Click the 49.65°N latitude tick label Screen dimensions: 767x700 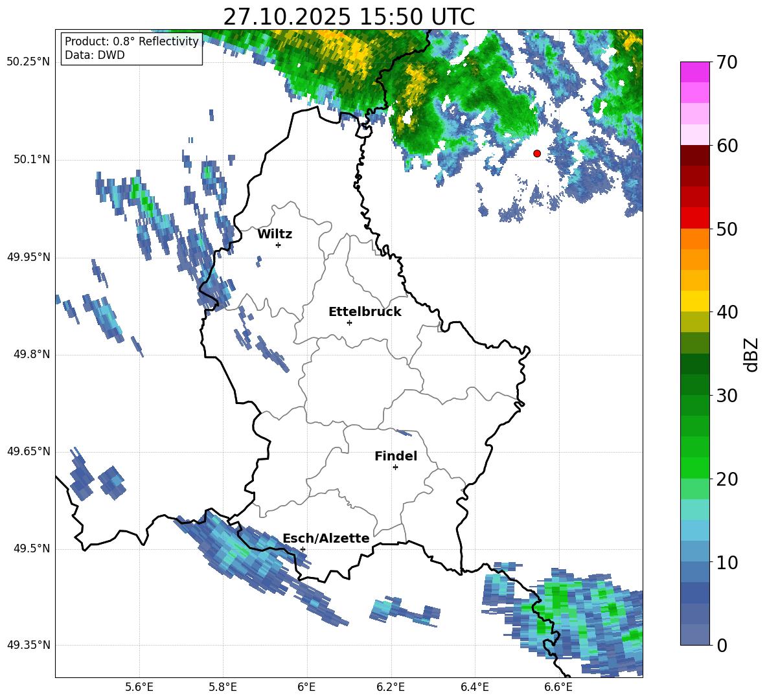coord(29,451)
